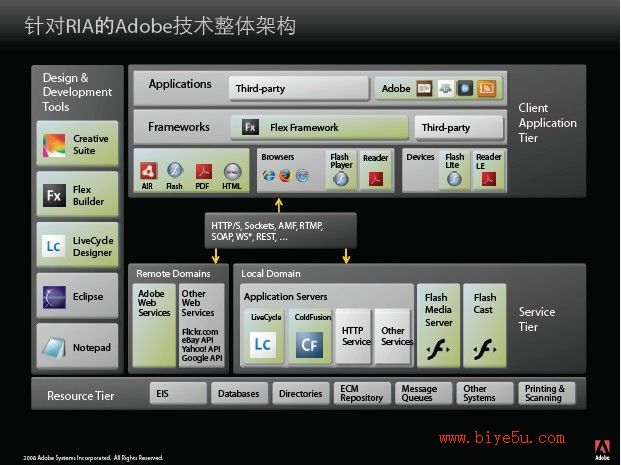This screenshot has height=465, width=621.
Task: Click the ColdFusion CF icon
Action: coord(309,345)
